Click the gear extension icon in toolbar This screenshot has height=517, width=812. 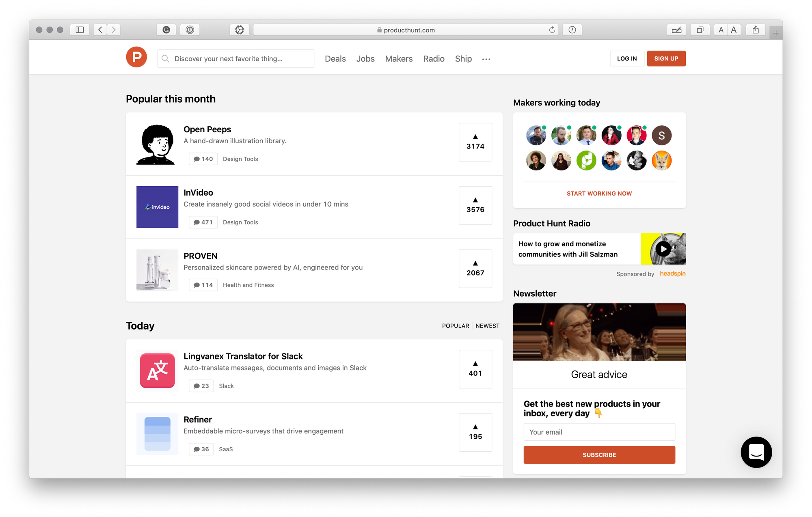[x=240, y=30]
